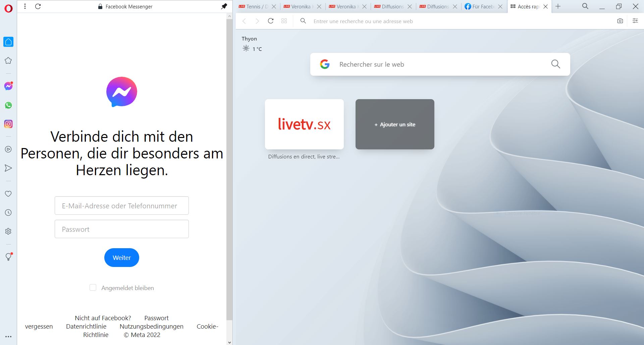Open Easy Setup sliders icon

click(635, 21)
